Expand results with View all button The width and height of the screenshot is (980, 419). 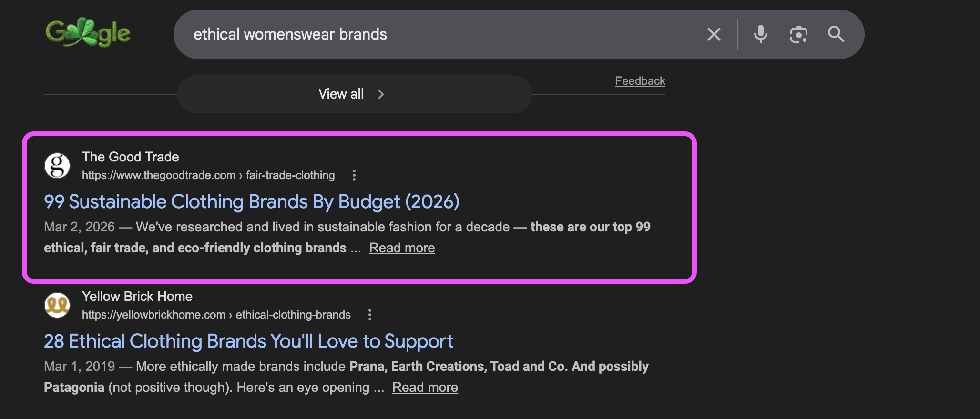[354, 94]
